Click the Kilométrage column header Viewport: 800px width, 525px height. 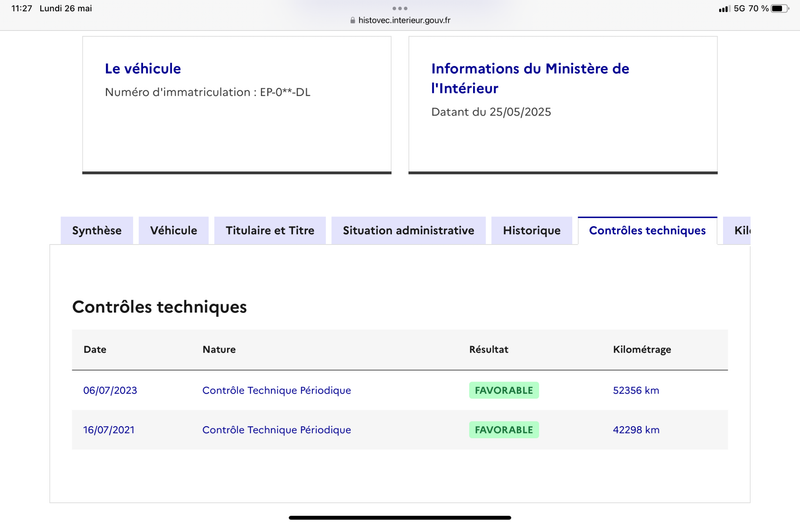point(642,349)
